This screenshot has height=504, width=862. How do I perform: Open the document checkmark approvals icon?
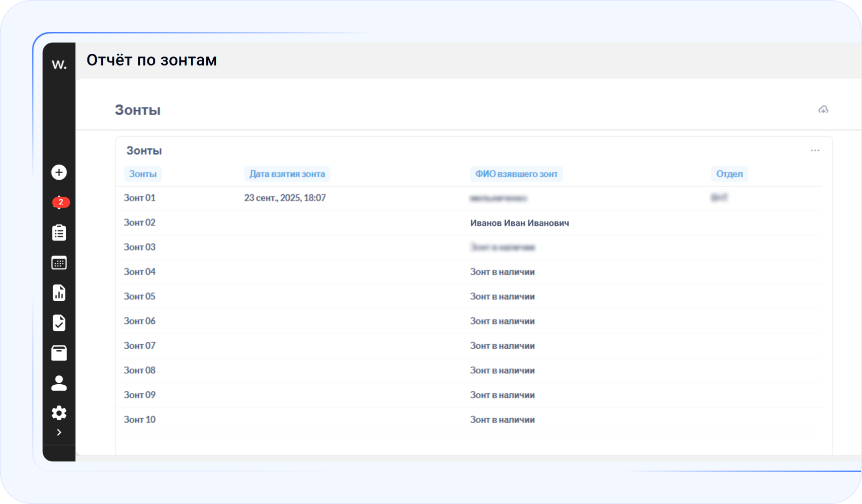59,323
